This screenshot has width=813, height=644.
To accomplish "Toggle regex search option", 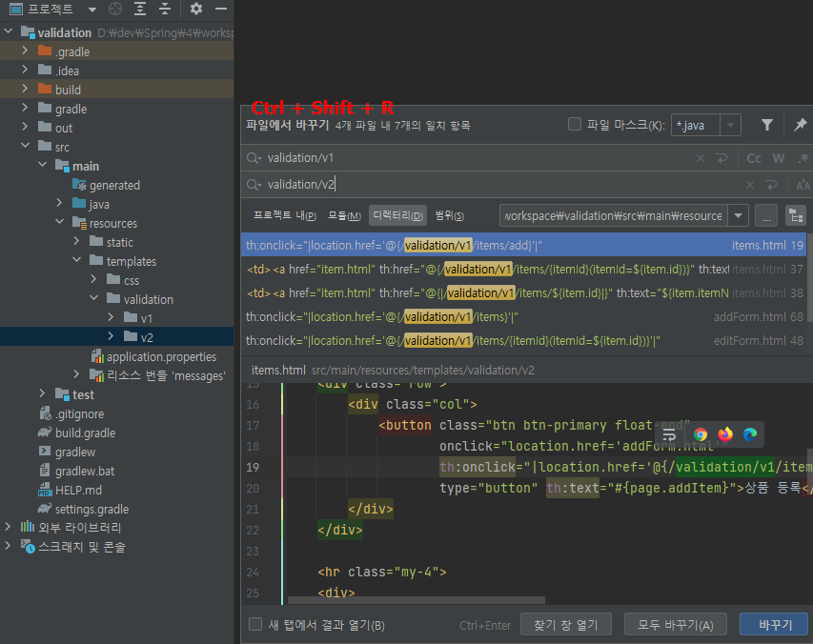I will coord(803,158).
